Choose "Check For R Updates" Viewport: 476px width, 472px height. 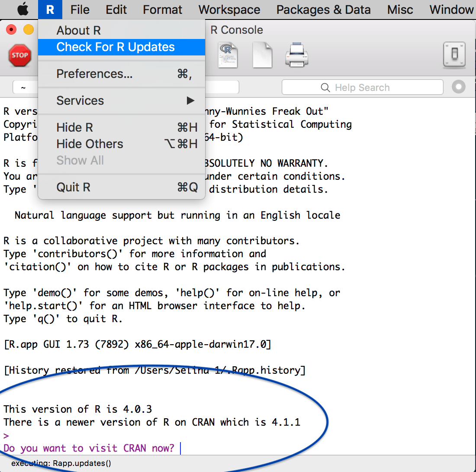click(107, 47)
